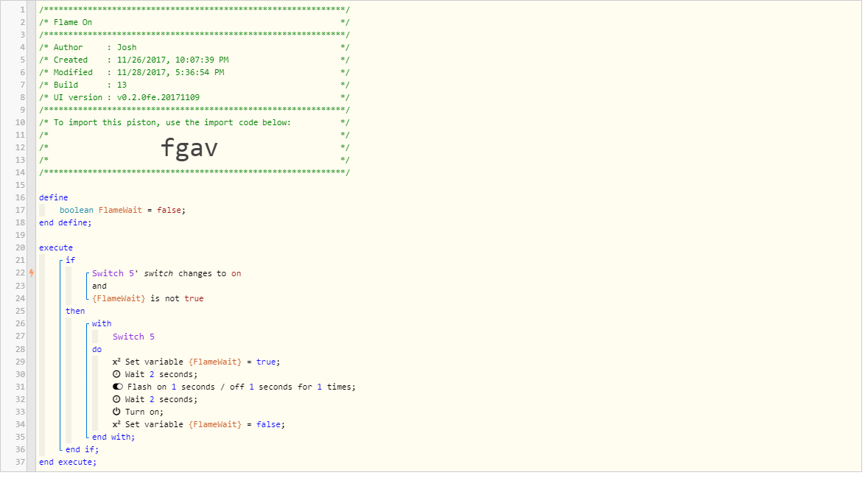Viewport: 868px width, 478px height.
Task: Select the Switch 5 changes to on condition
Action: [x=167, y=273]
